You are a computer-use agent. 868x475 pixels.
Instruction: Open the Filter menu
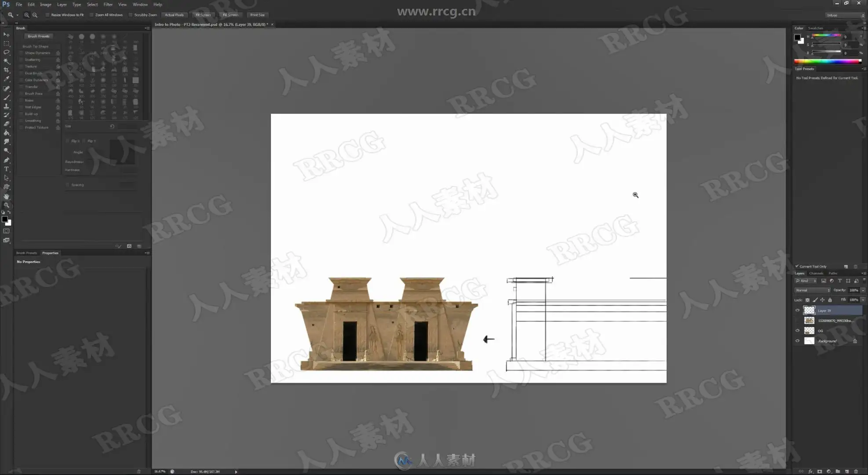(108, 4)
